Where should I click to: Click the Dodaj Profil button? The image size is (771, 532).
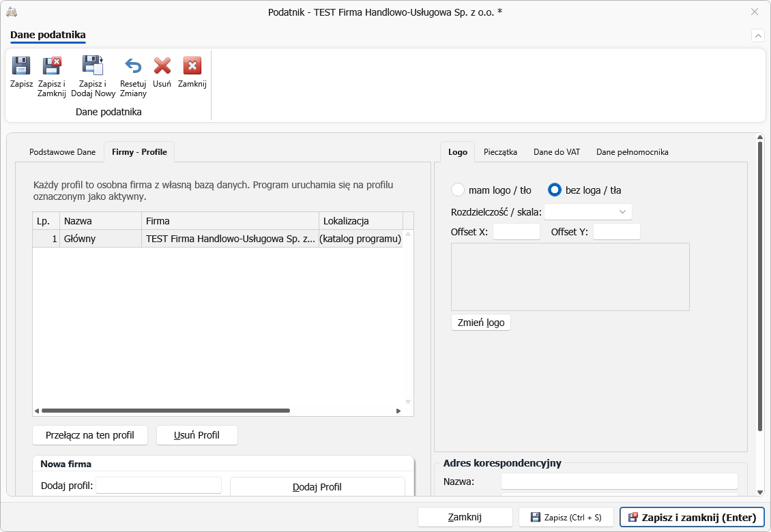(x=317, y=486)
